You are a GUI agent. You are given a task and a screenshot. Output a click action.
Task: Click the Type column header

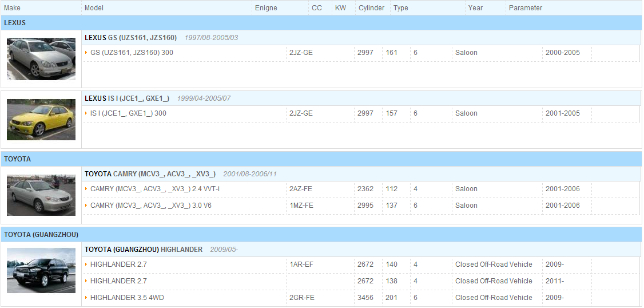tap(401, 8)
